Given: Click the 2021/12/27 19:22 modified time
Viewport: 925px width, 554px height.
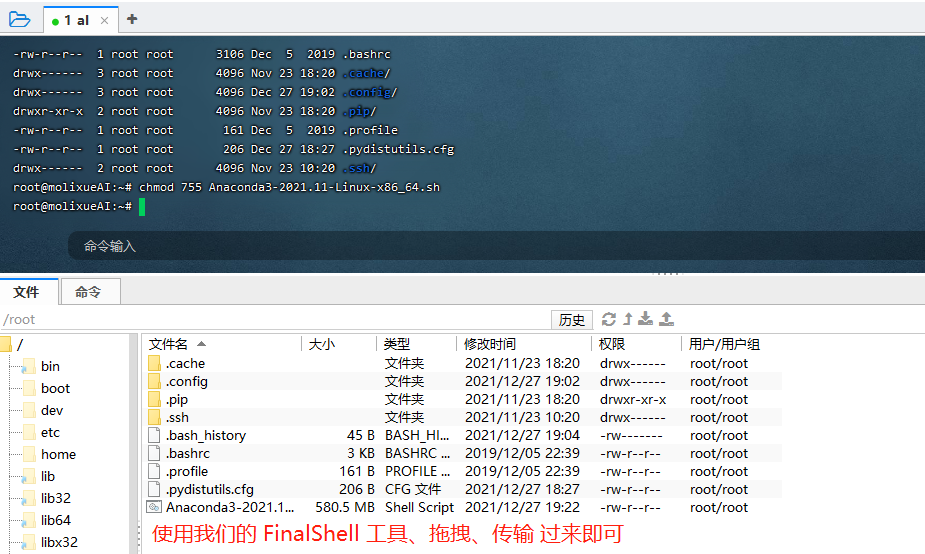Looking at the screenshot, I should tap(522, 507).
